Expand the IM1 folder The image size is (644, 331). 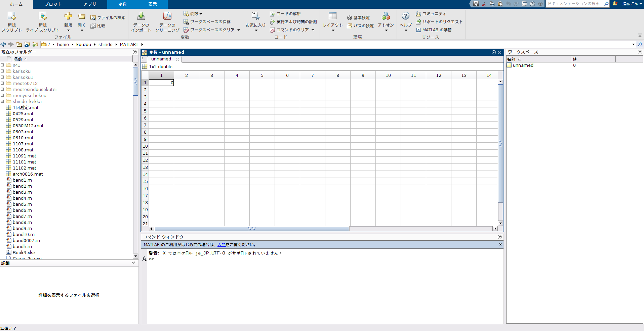point(2,65)
